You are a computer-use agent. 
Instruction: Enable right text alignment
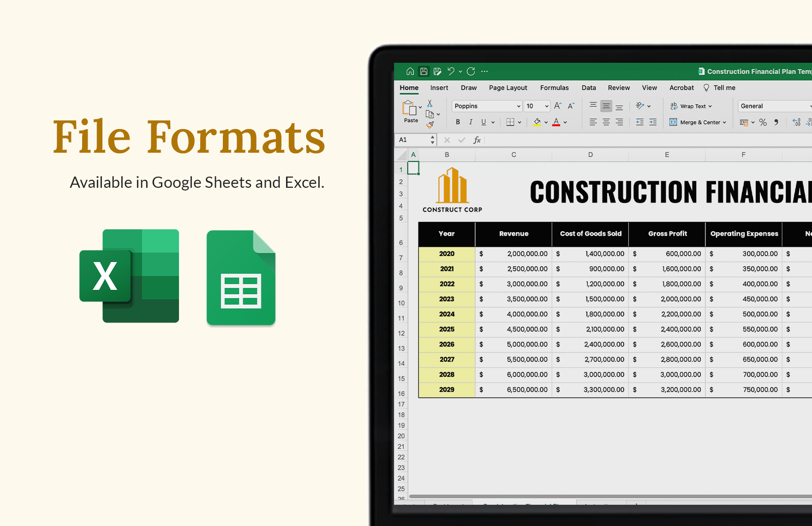click(619, 122)
